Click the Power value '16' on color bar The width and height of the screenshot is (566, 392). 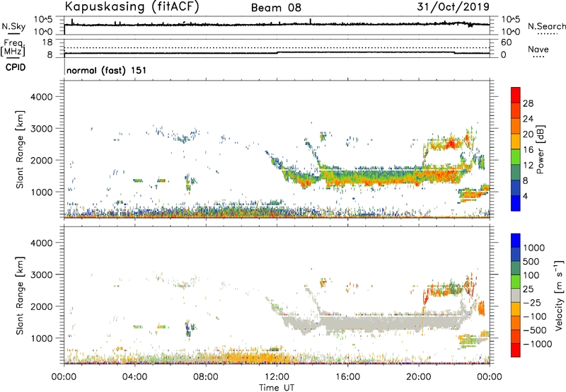(528, 150)
